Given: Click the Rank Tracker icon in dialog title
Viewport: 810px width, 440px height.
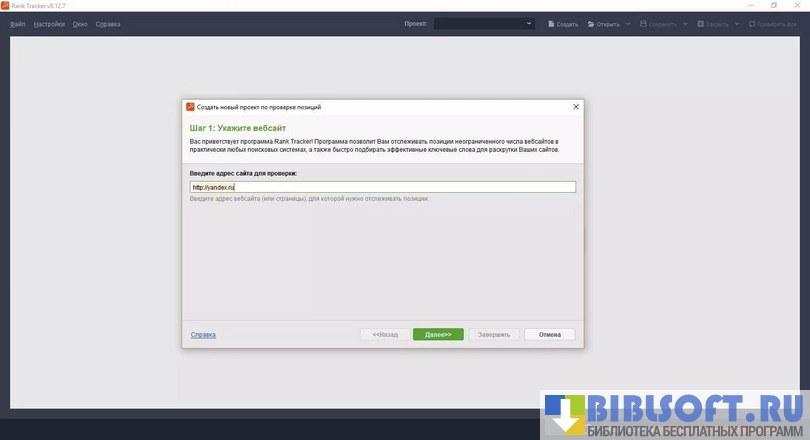Looking at the screenshot, I should pyautogui.click(x=190, y=106).
